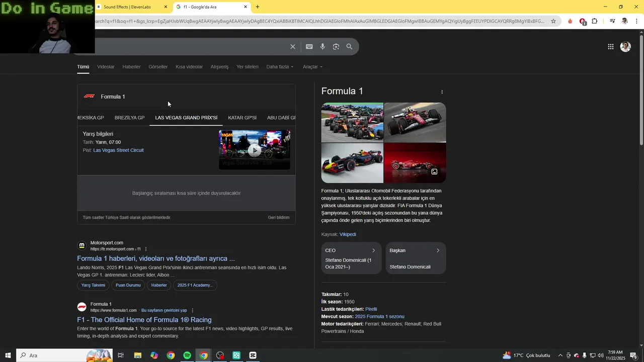Open the Google apps grid
644x362 pixels.
[x=610, y=47]
